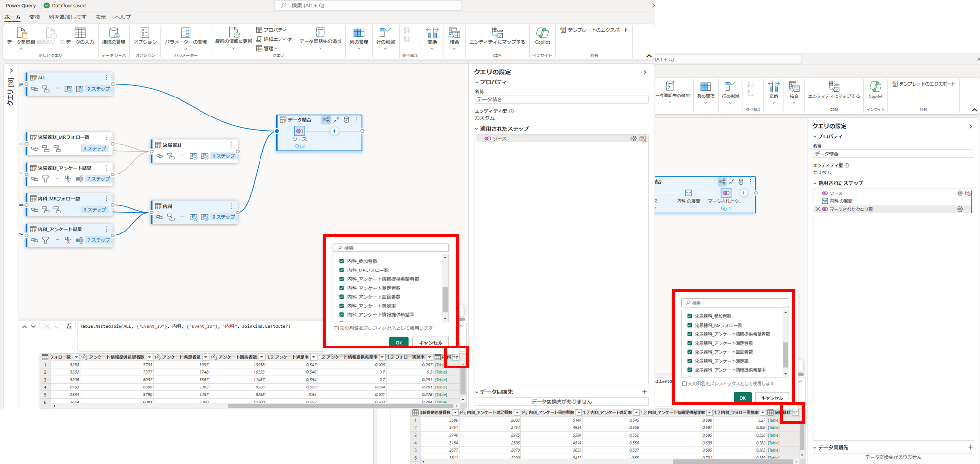This screenshot has height=464, width=980.
Task: Click the 名前 field showing データ結合 in the left panel
Action: pyautogui.click(x=561, y=99)
